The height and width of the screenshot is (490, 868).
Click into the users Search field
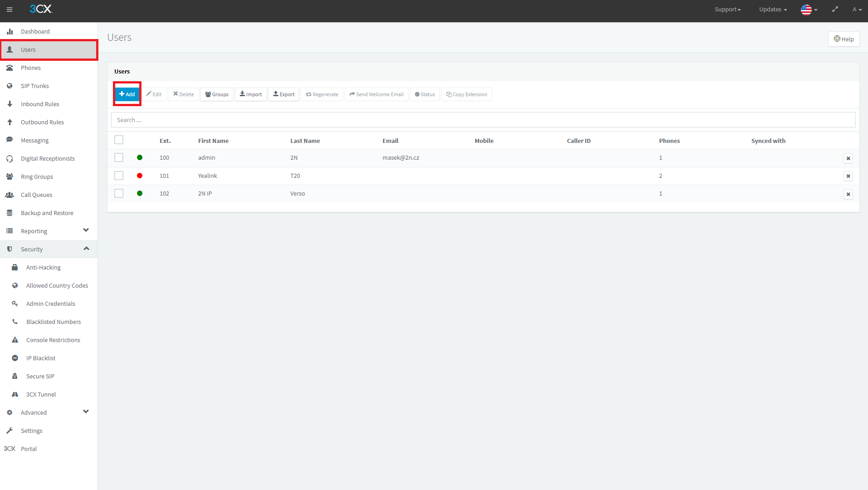point(483,120)
